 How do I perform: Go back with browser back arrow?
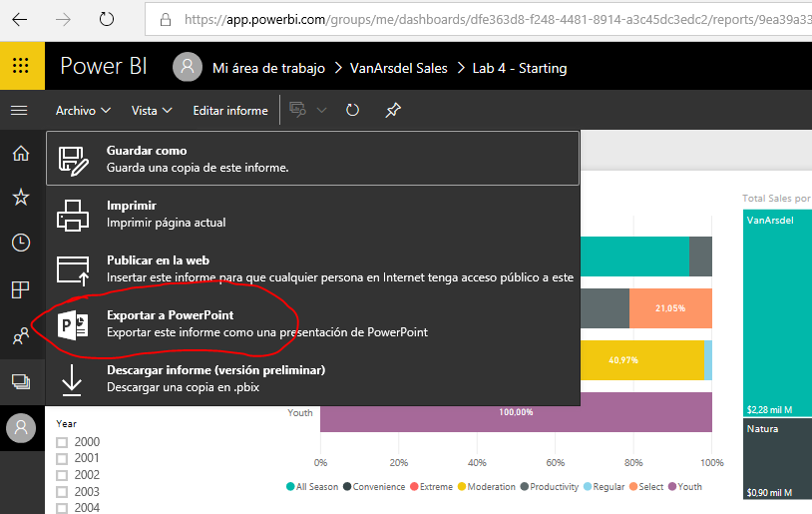20,20
